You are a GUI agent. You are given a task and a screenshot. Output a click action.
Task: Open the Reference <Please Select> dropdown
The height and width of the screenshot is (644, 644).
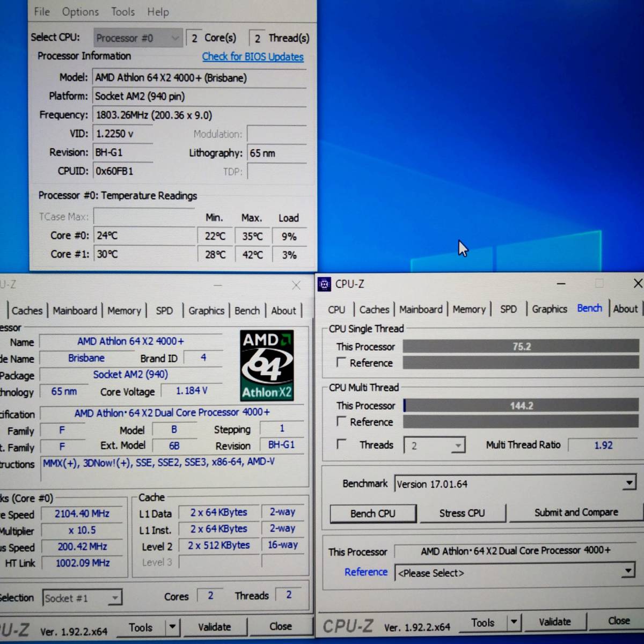[x=515, y=573]
